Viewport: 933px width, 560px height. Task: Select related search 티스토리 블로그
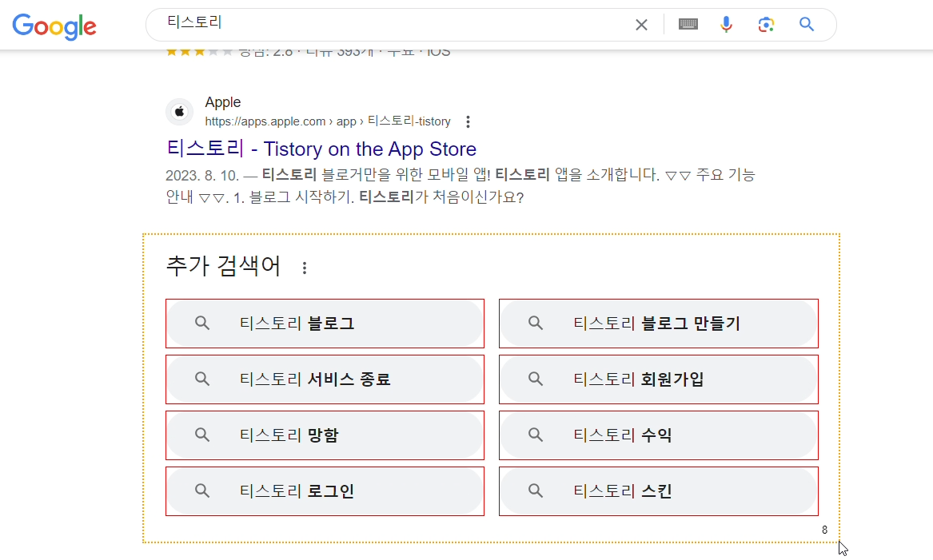click(x=325, y=324)
